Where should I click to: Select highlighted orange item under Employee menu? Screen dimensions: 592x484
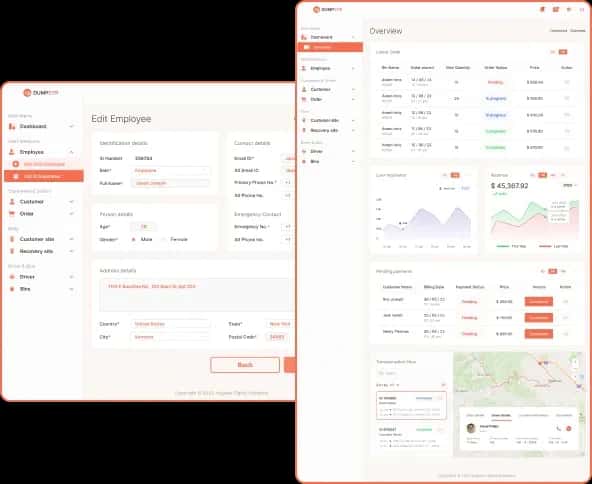coord(44,176)
